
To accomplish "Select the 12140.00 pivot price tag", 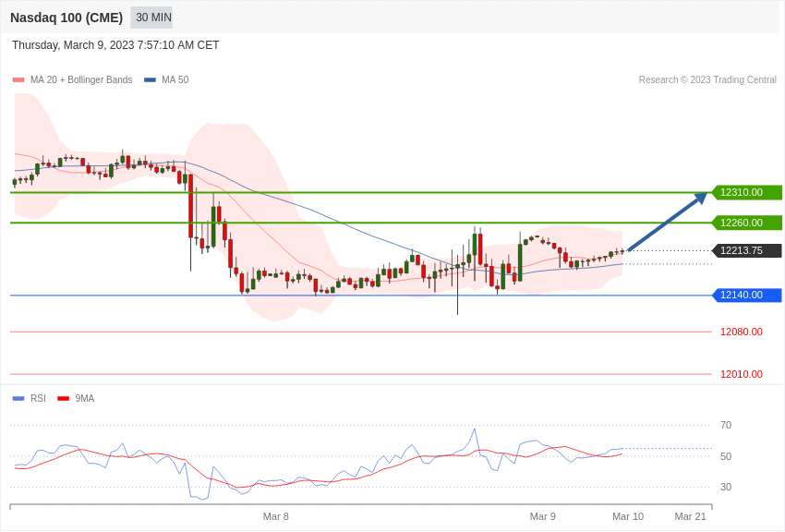I will 746,296.
